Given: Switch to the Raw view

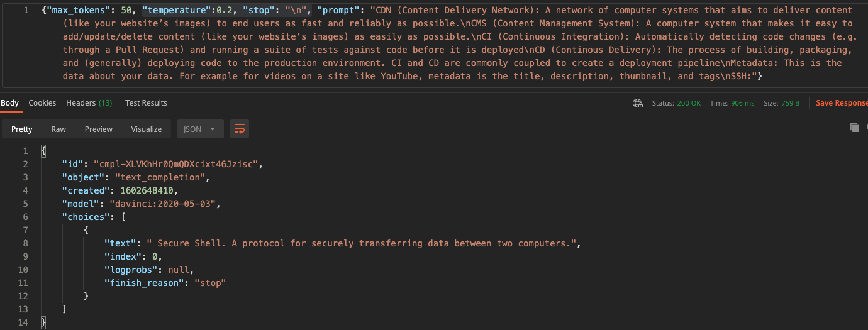Looking at the screenshot, I should click(58, 129).
